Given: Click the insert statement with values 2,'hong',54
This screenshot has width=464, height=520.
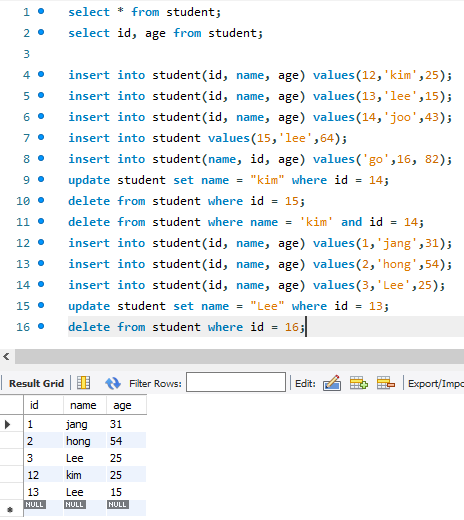Looking at the screenshot, I should (260, 264).
